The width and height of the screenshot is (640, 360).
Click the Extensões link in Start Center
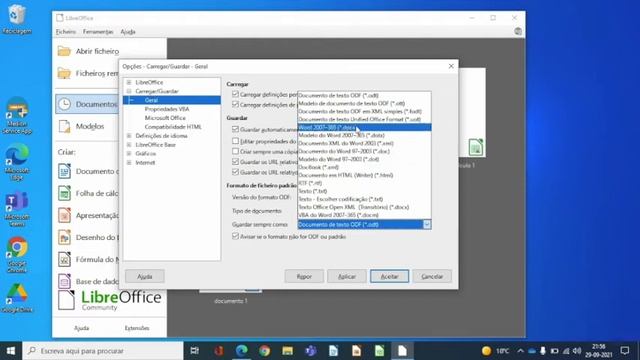tap(137, 328)
